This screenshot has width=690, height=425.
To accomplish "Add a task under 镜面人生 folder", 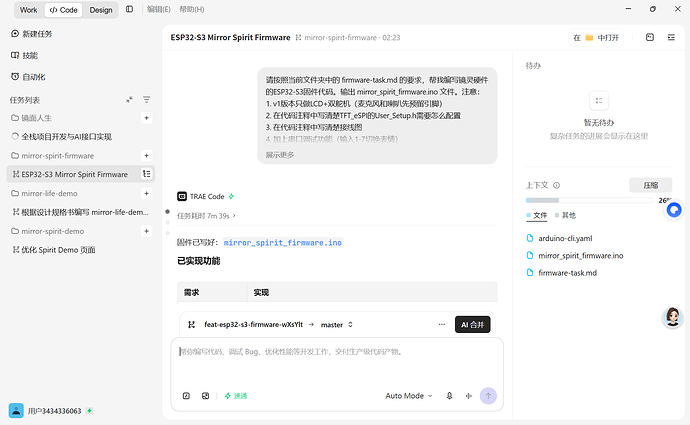I will tap(147, 118).
